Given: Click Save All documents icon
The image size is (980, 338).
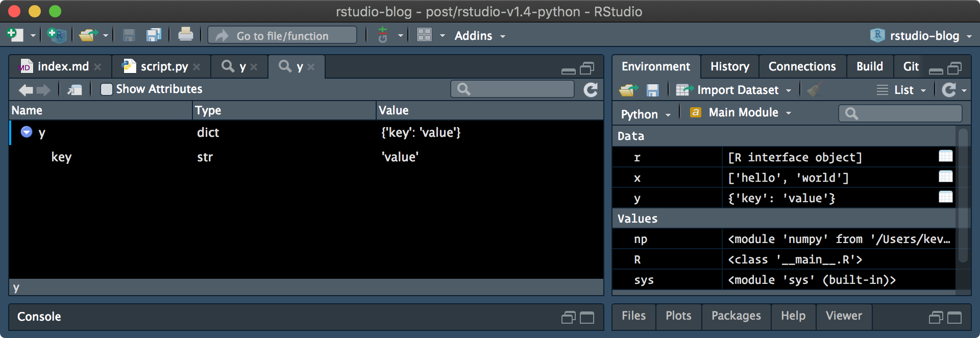Looking at the screenshot, I should (x=154, y=35).
